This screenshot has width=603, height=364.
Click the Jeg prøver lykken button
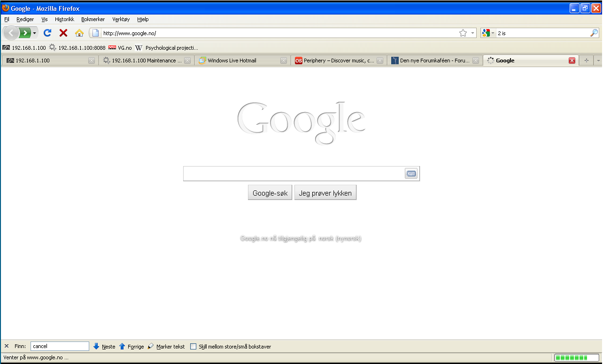click(325, 193)
